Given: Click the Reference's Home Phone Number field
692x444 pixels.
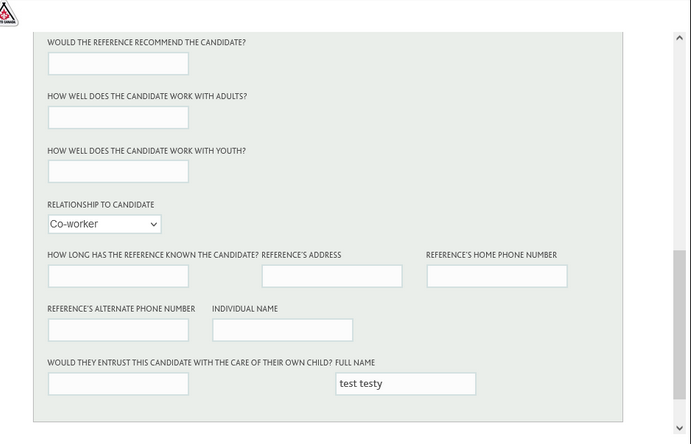Looking at the screenshot, I should pyautogui.click(x=497, y=276).
